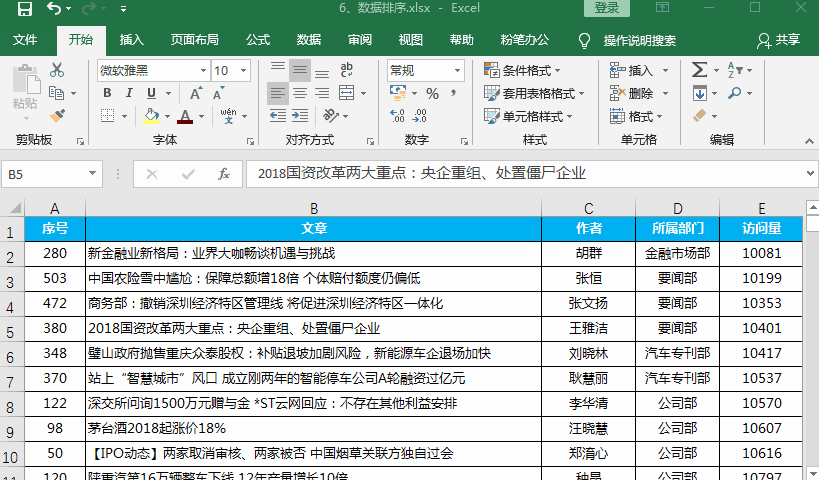Click the Cut scissors icon
Image resolution: width=819 pixels, height=480 pixels.
pos(57,70)
